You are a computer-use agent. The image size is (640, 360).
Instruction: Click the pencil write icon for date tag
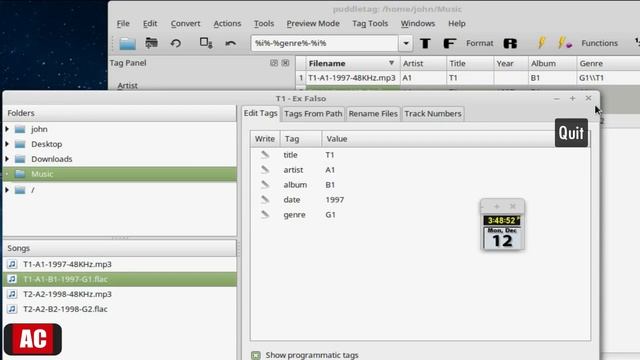(x=265, y=200)
